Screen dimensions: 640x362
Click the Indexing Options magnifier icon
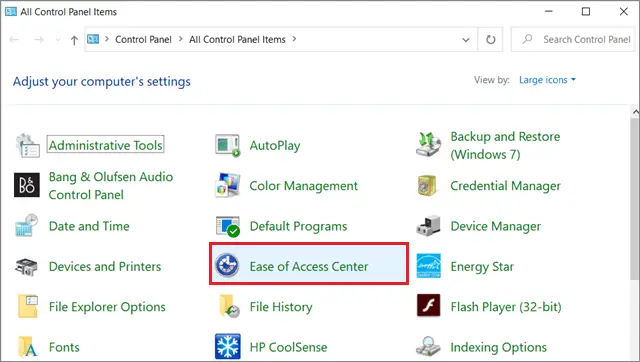click(428, 346)
